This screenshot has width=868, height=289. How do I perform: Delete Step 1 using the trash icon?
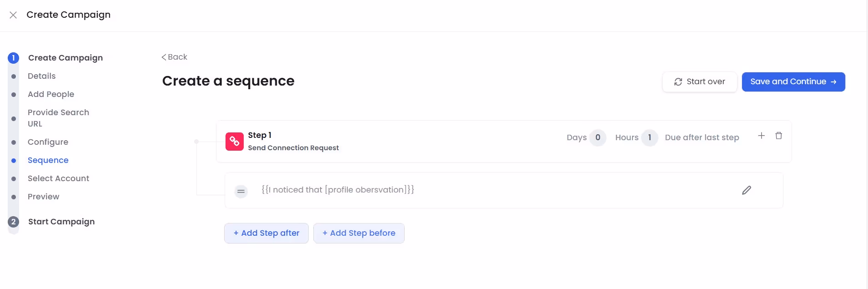779,135
